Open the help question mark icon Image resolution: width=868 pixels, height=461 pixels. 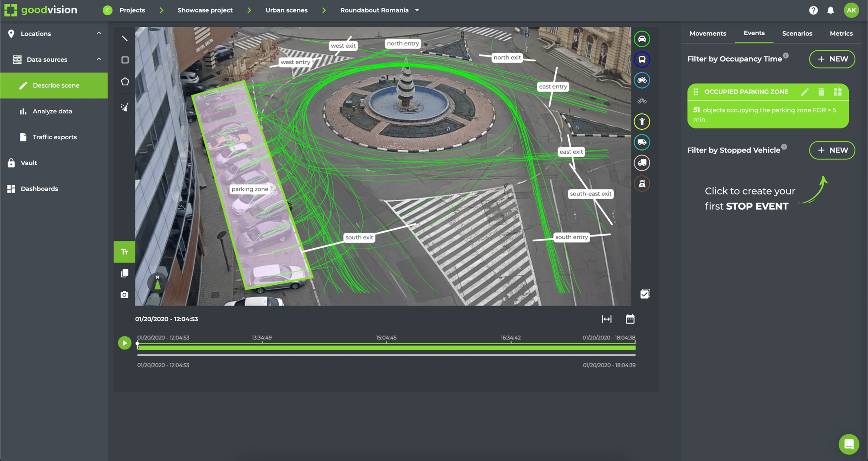813,10
